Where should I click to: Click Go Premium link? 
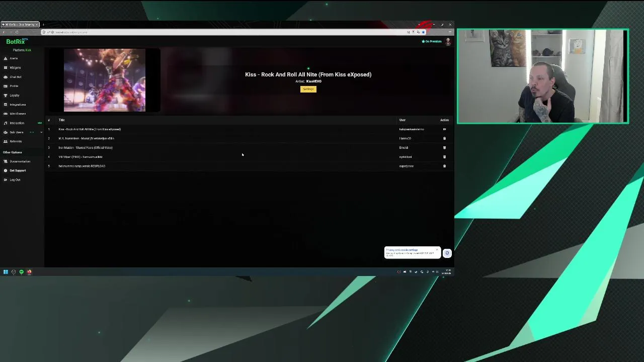coord(432,41)
